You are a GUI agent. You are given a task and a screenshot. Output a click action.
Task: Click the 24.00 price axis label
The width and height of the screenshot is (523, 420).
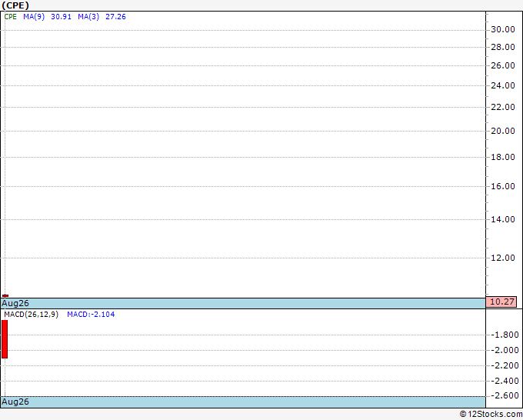click(503, 85)
